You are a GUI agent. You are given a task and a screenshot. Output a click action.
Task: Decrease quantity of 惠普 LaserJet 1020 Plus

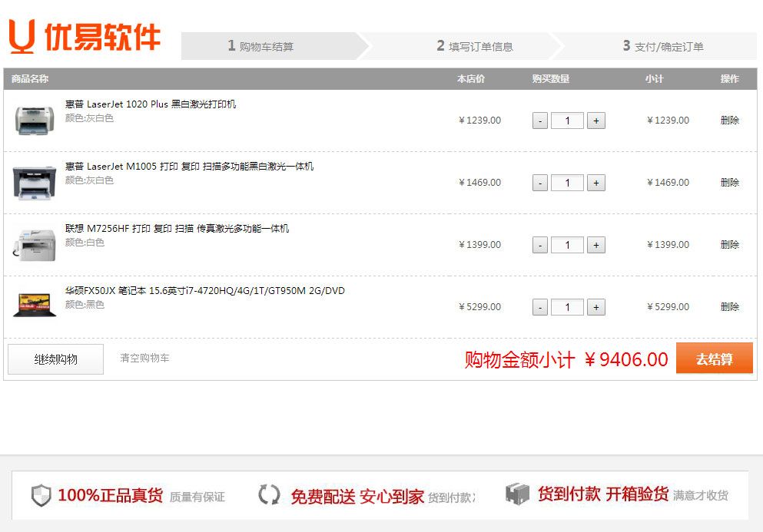tap(540, 121)
